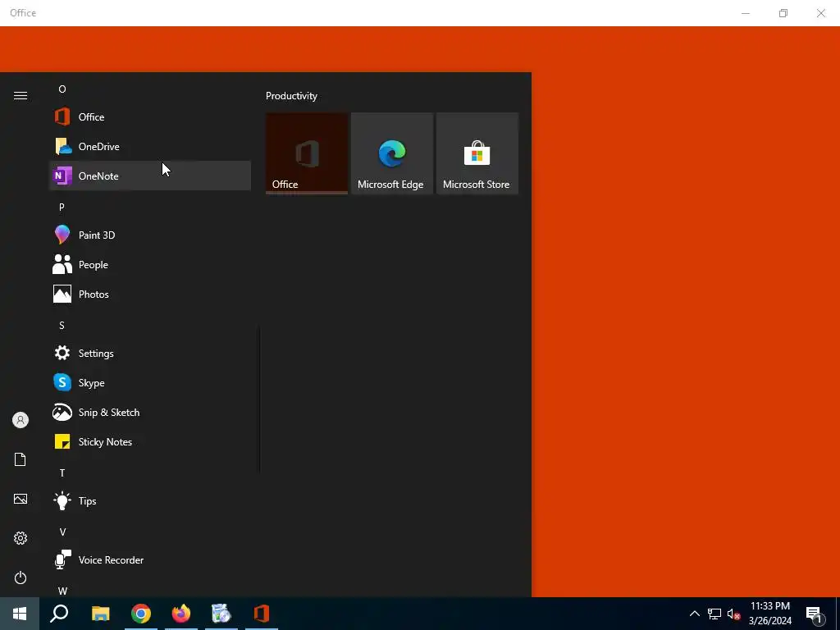Click the letter O group header
The height and width of the screenshot is (630, 840).
click(x=62, y=89)
